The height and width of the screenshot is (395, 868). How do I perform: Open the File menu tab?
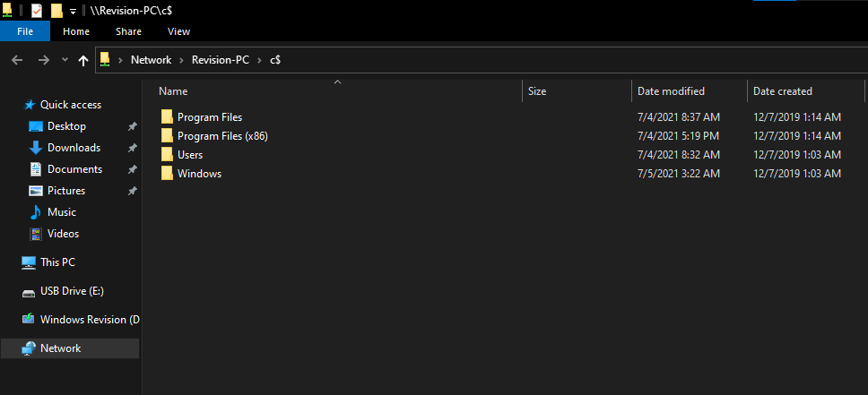click(25, 31)
